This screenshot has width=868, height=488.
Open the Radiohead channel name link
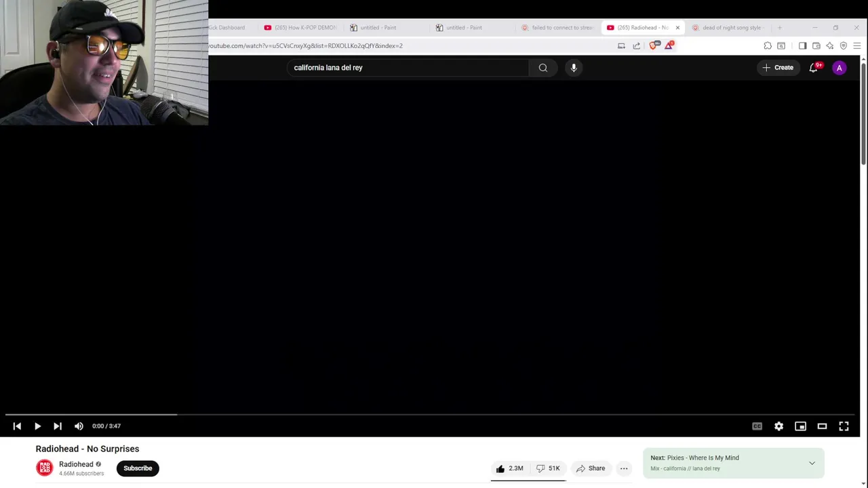coord(76,464)
